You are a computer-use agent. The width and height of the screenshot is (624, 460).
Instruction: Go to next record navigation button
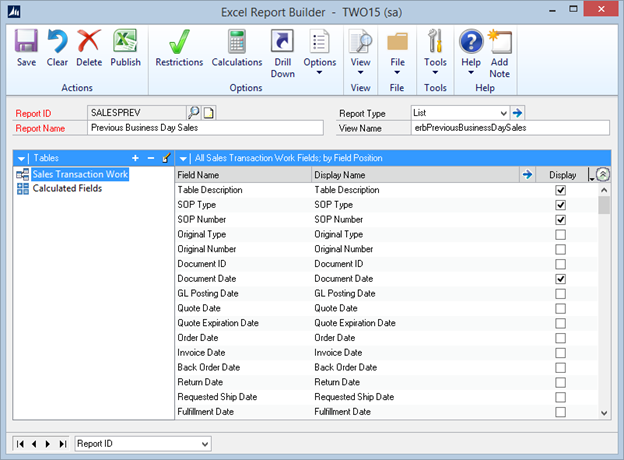48,444
